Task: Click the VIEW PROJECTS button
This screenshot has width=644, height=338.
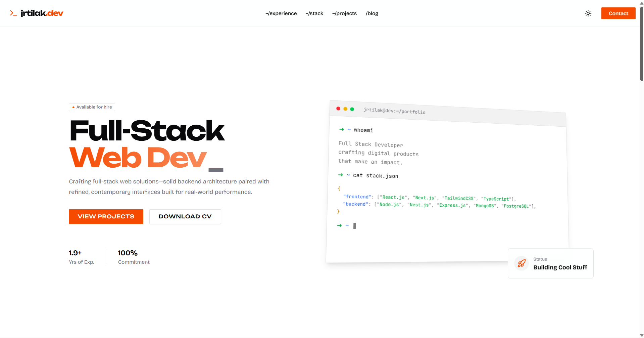Action: pyautogui.click(x=106, y=217)
